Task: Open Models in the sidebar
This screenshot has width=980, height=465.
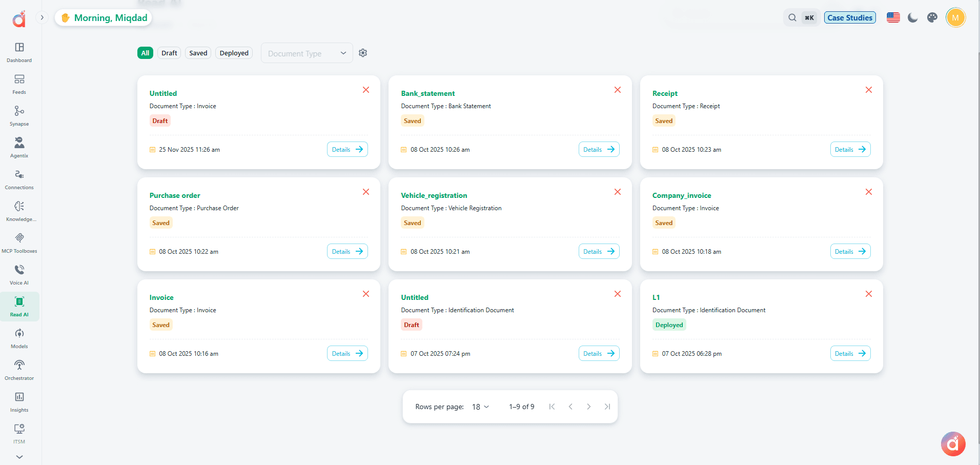Action: (x=19, y=338)
